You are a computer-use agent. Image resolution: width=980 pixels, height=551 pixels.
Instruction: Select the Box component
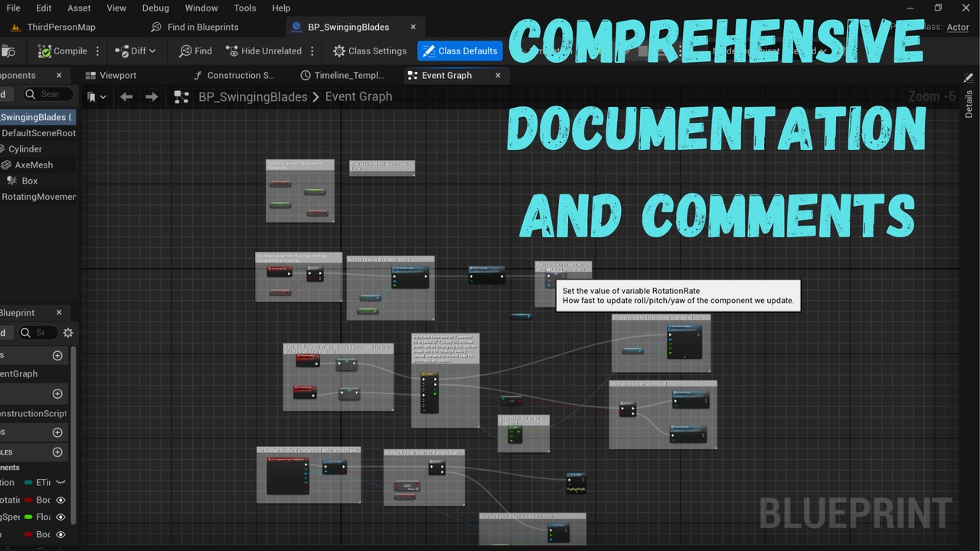click(x=30, y=181)
